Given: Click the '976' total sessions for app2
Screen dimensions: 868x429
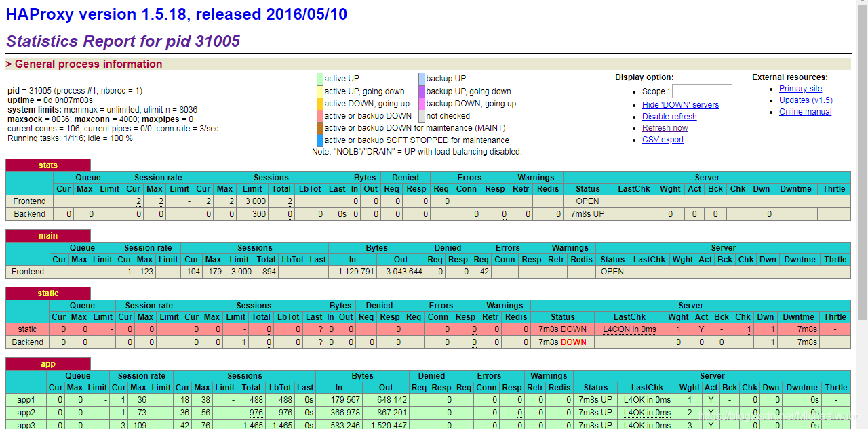Looking at the screenshot, I should 256,413.
